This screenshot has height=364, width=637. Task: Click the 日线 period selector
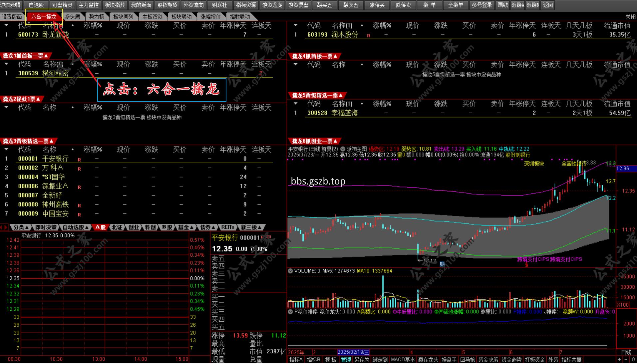click(x=626, y=352)
